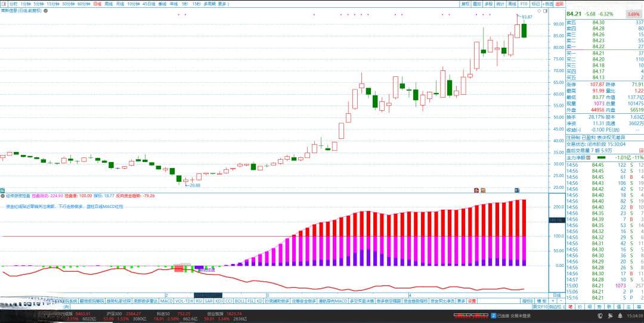
Task: Click the 93.87 high price label
Action: 527,17
